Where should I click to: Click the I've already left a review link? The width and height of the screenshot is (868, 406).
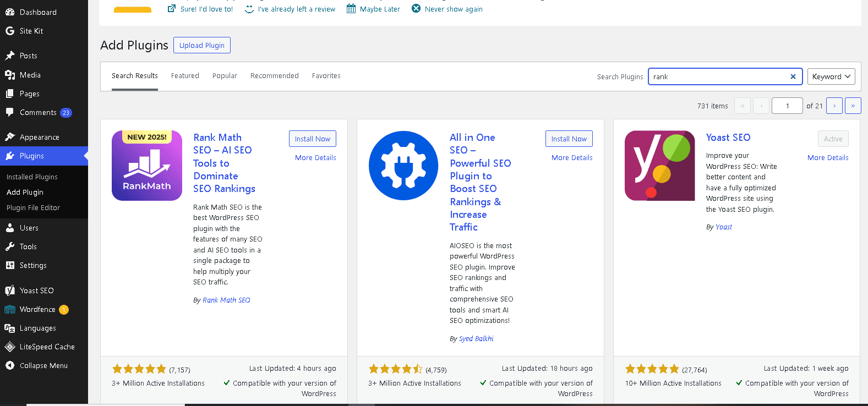pyautogui.click(x=297, y=9)
